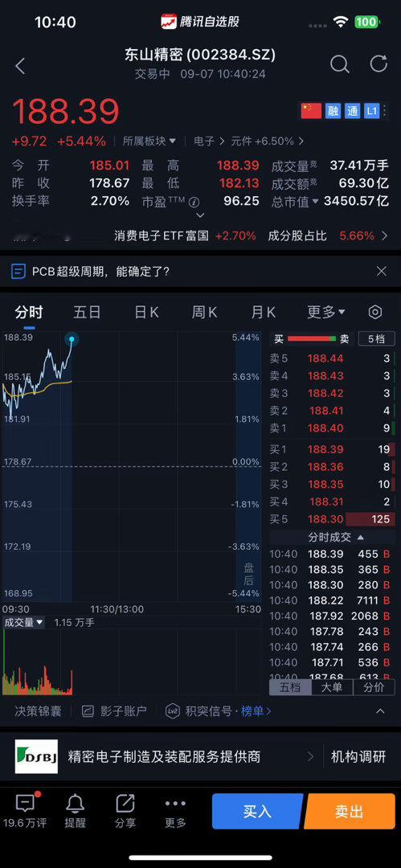Tap the China flag market badge
401x868 pixels.
(x=311, y=111)
